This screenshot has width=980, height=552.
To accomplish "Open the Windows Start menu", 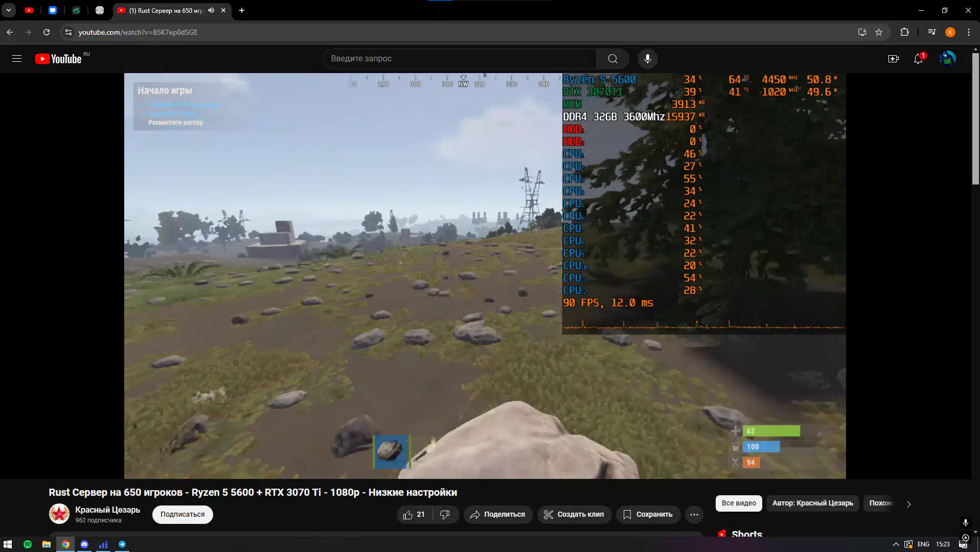I will click(x=8, y=544).
